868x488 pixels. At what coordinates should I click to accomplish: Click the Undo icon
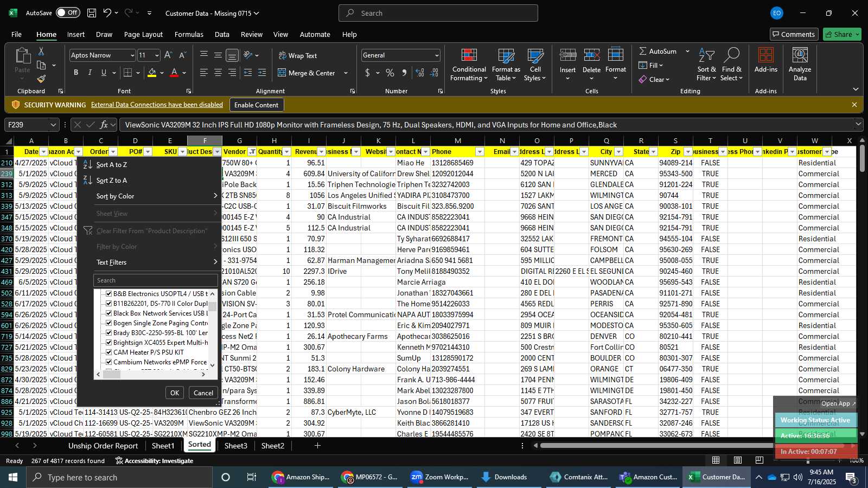tap(107, 13)
